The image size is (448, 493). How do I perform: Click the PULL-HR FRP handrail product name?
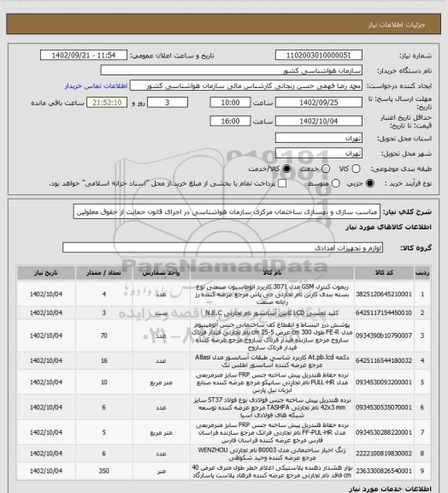click(272, 383)
